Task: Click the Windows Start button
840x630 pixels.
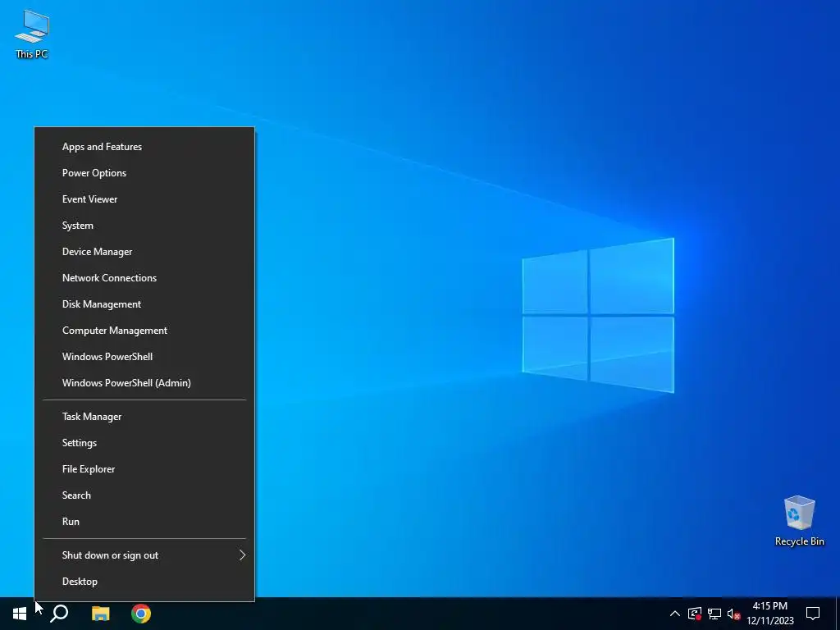Action: coord(20,614)
